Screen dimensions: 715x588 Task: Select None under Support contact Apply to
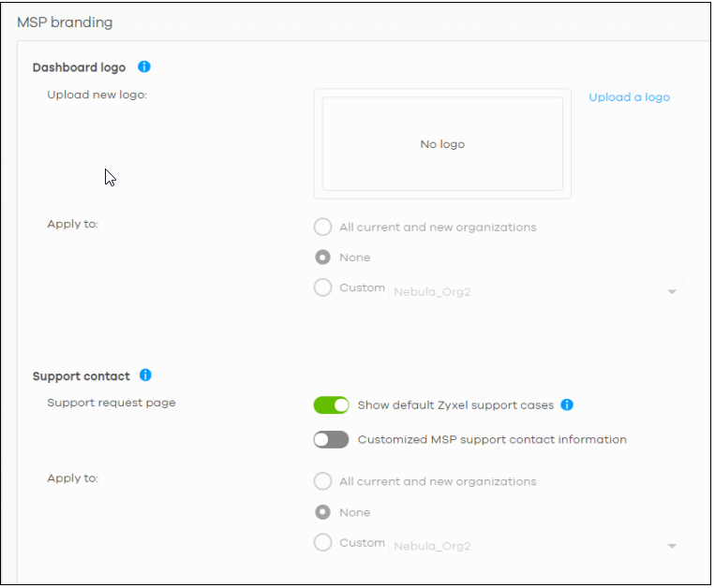(x=323, y=512)
